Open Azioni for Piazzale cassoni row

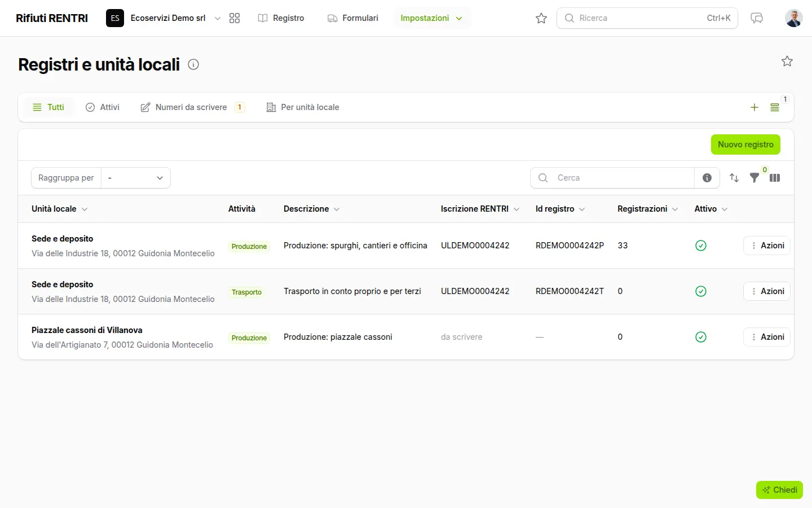767,337
